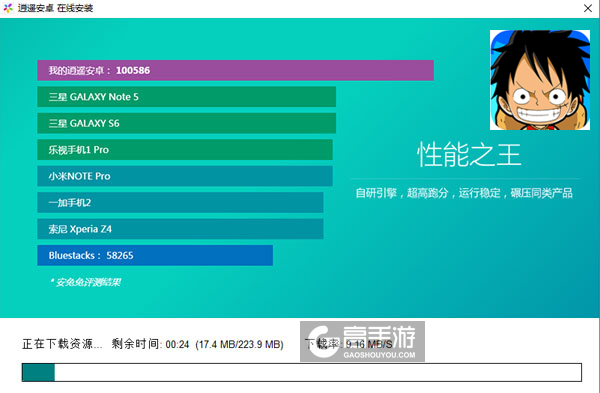Click the 性能之王 heading text
Image resolution: width=600 pixels, height=393 pixels.
pos(469,155)
